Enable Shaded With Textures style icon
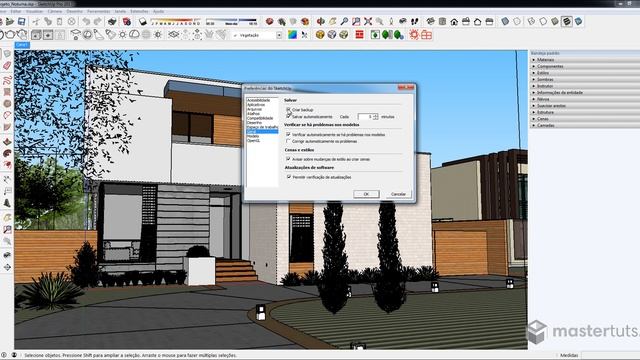The image size is (640, 360). pos(567,21)
